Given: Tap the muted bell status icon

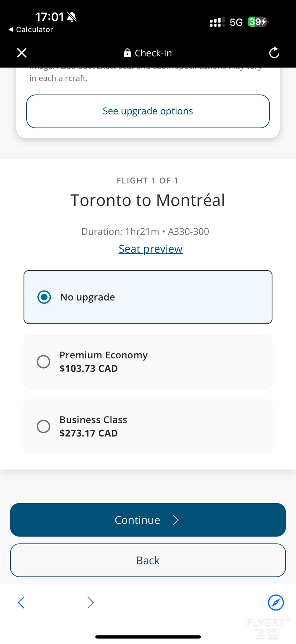Looking at the screenshot, I should (x=72, y=17).
